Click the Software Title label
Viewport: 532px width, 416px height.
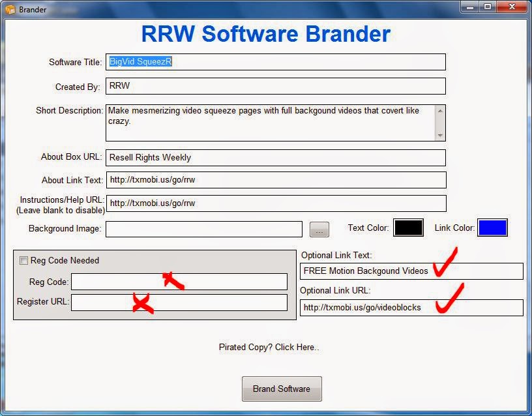coord(76,63)
